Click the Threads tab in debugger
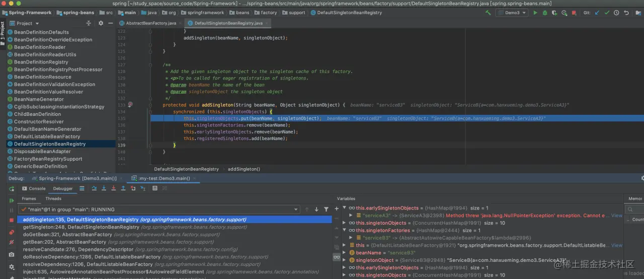Viewport: 644px width, 279px height. pyautogui.click(x=53, y=199)
